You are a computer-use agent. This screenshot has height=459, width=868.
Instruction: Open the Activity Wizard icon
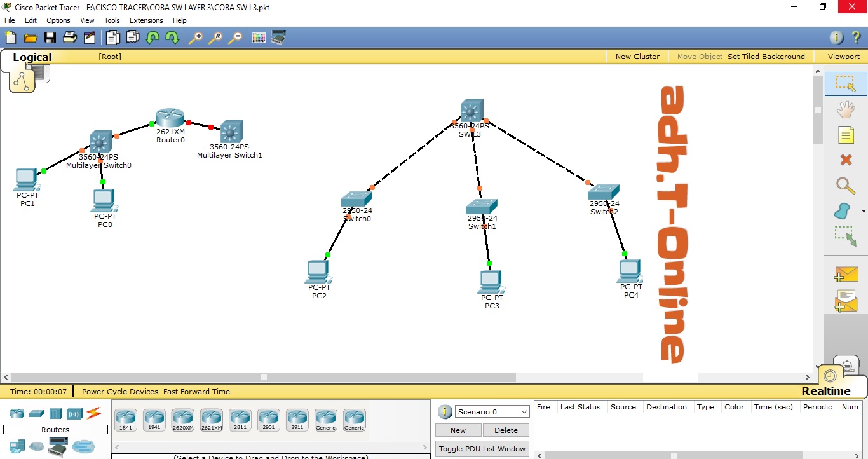pos(90,38)
